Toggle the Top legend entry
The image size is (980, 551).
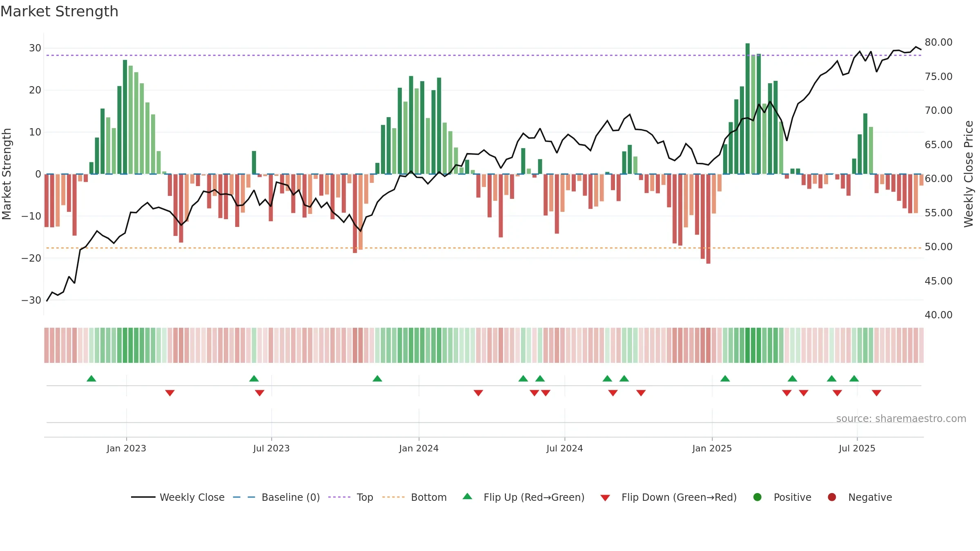[351, 497]
